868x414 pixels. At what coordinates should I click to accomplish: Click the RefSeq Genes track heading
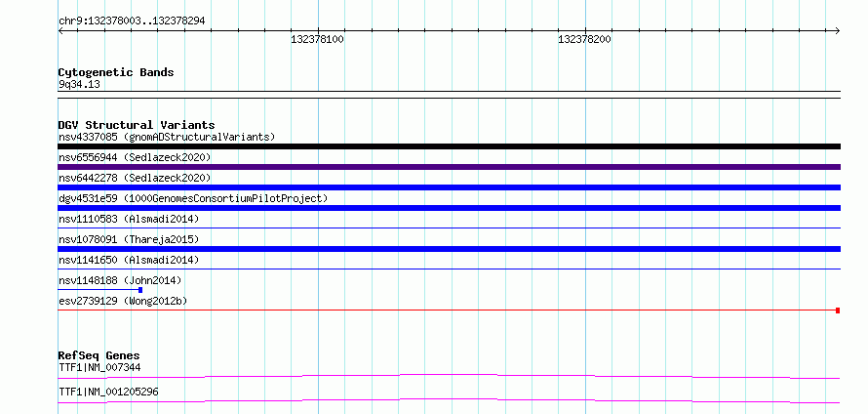click(x=99, y=355)
